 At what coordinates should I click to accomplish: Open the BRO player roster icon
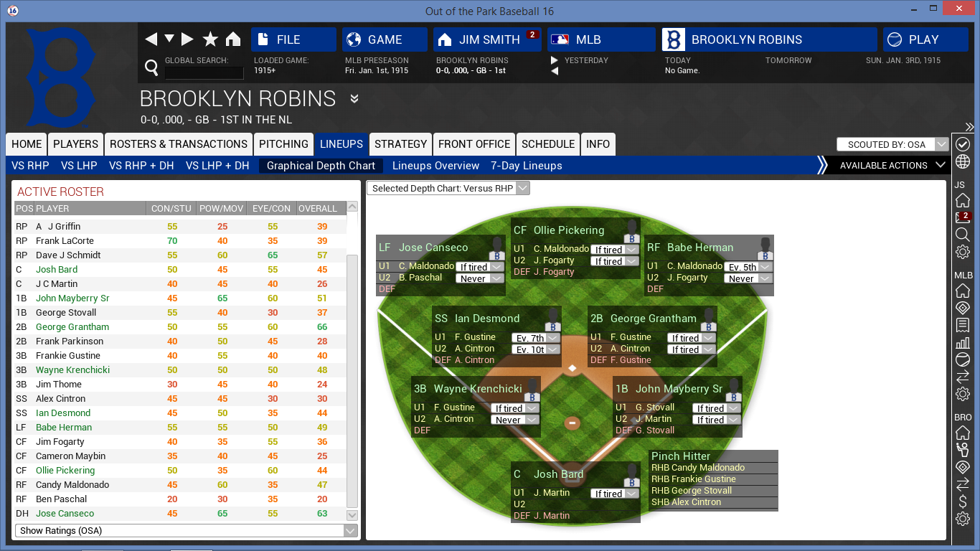pos(963,450)
